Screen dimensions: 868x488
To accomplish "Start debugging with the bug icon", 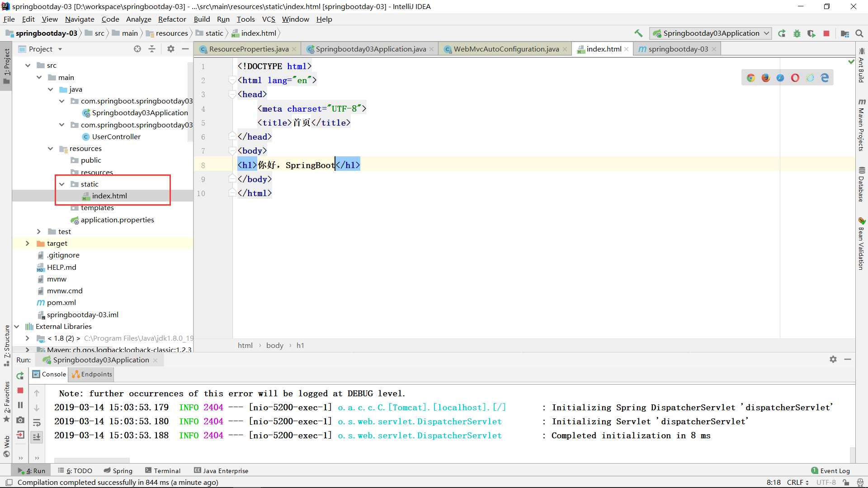I will tap(797, 33).
